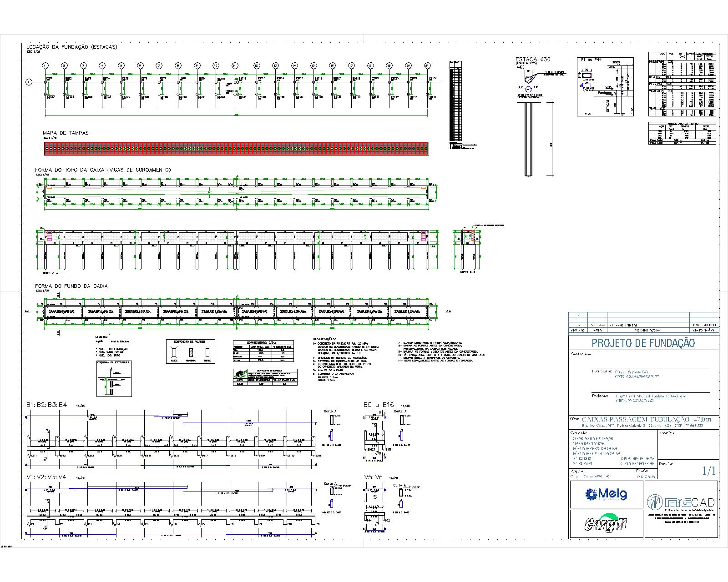Click the 'CAIXAS PASSAGEM TUBULAÇÃO - 47,0 m' text
Screen dimensions: 728x582
point(646,419)
